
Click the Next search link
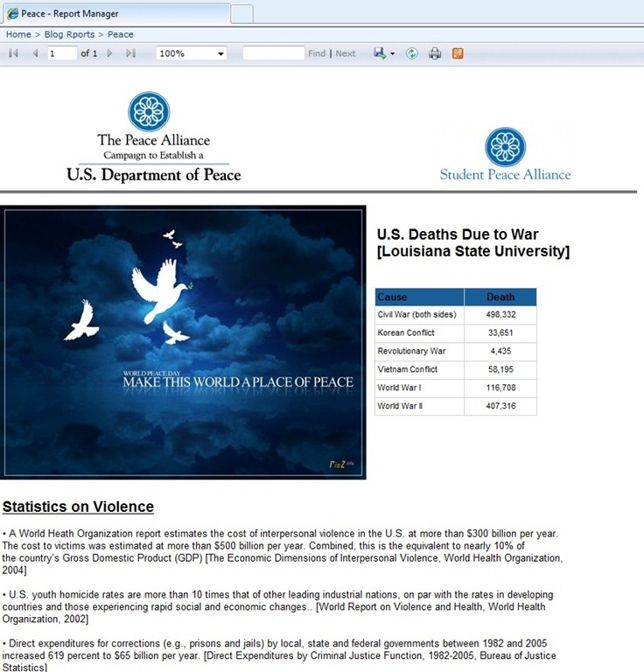pos(346,53)
